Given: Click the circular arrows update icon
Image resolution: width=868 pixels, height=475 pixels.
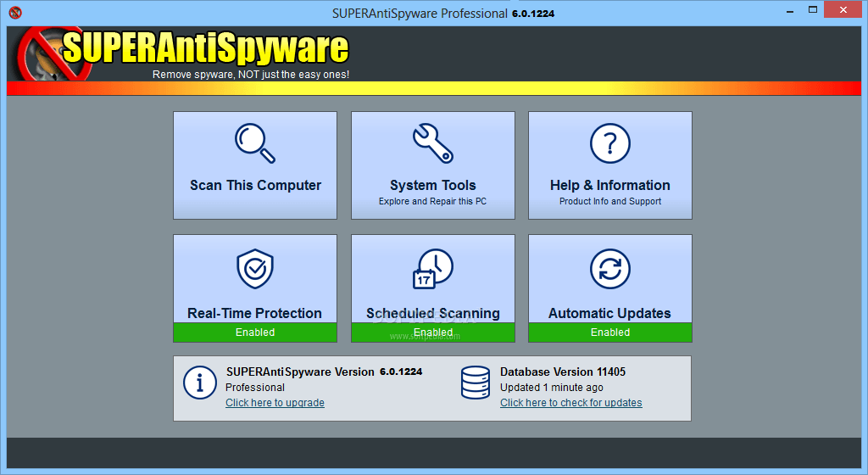Looking at the screenshot, I should [610, 269].
